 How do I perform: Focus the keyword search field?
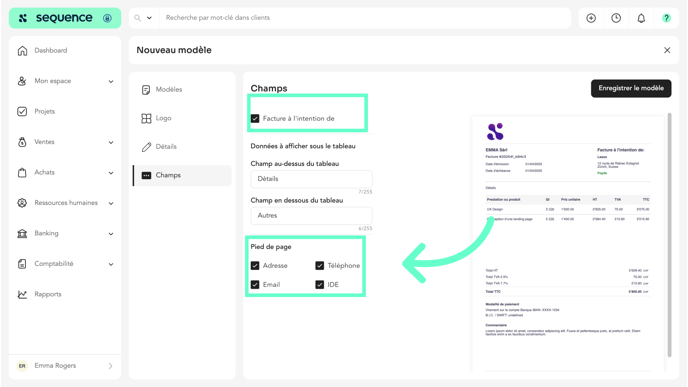(x=364, y=18)
